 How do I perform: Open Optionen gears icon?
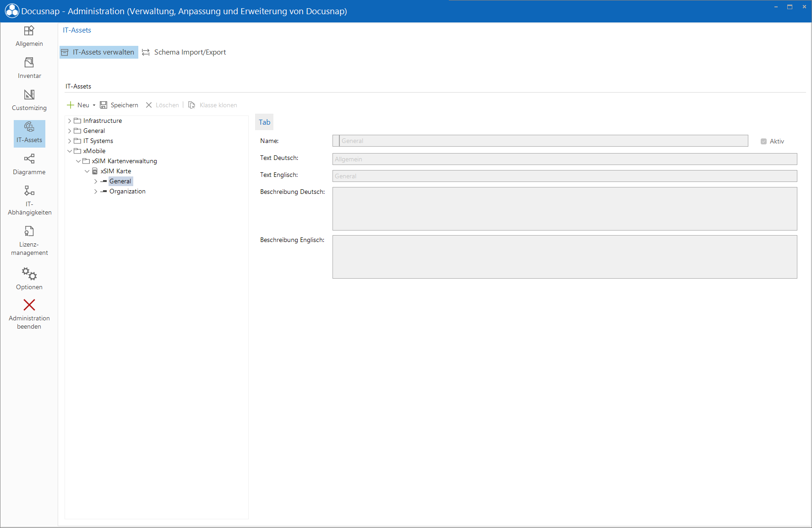click(29, 274)
